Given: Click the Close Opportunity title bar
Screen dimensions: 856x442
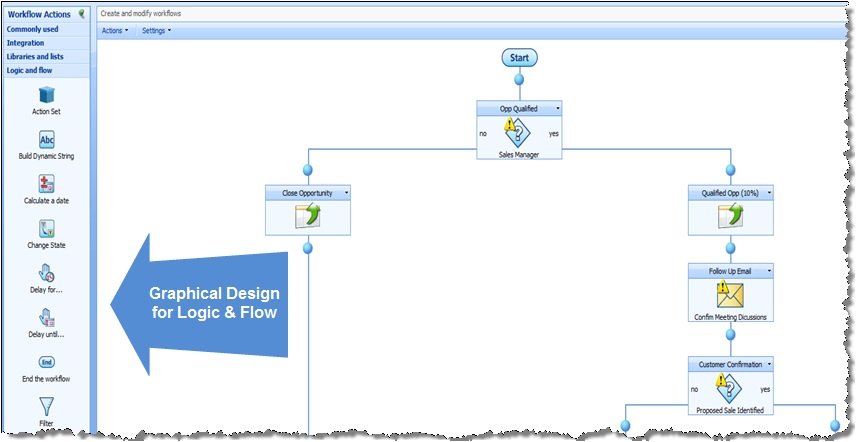Looking at the screenshot, I should click(x=308, y=193).
